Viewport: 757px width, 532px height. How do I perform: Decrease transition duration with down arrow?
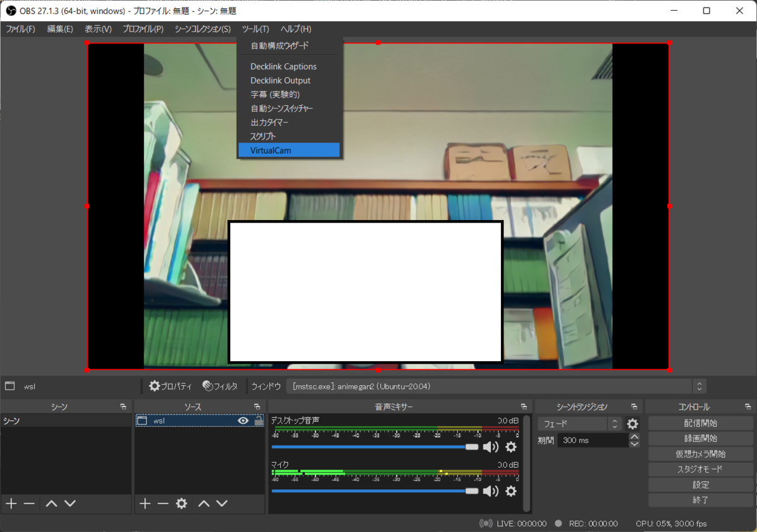[635, 444]
